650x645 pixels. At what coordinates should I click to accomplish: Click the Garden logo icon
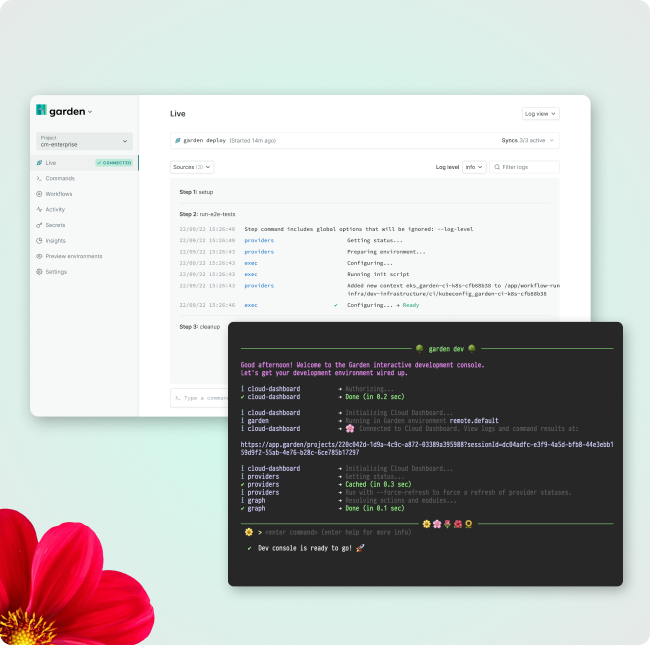point(41,111)
